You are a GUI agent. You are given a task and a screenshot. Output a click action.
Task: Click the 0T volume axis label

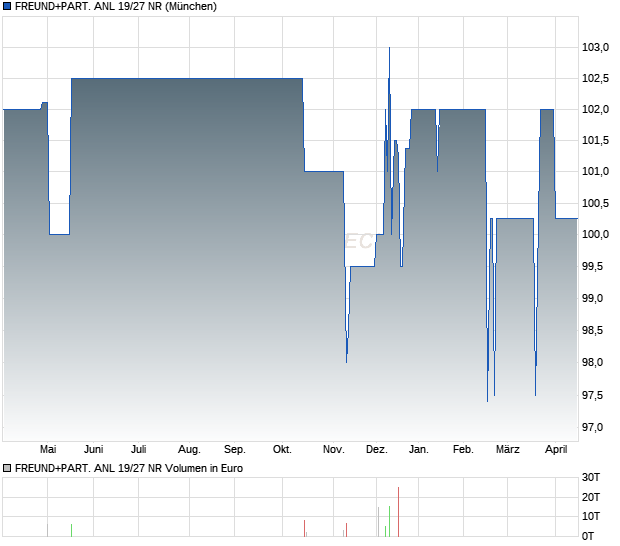pyautogui.click(x=588, y=537)
